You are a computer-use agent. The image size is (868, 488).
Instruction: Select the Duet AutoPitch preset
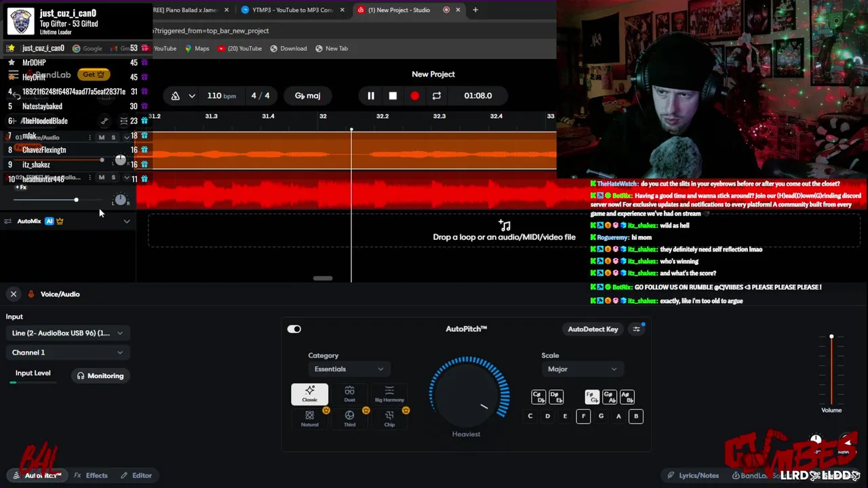349,394
